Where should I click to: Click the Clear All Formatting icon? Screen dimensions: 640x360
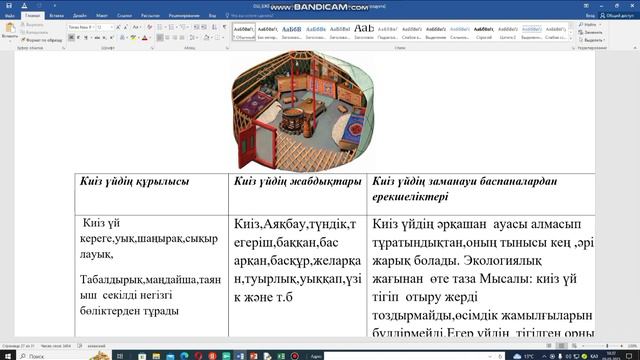[x=149, y=27]
